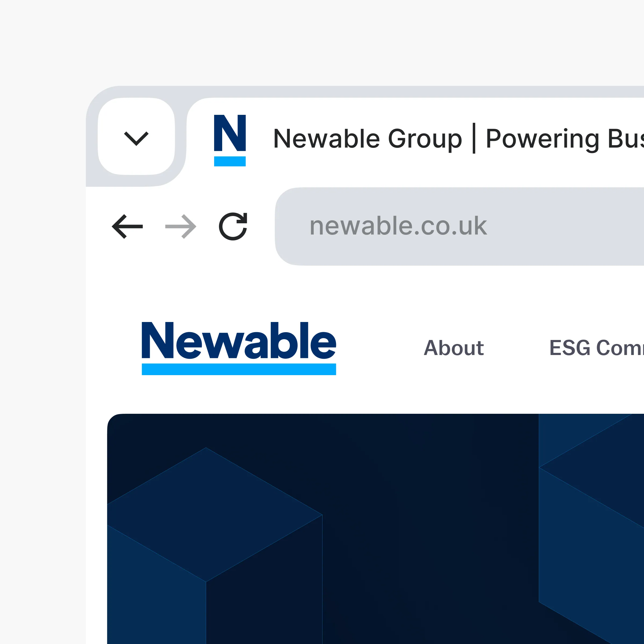Click the forward navigation arrow
Screen dimensions: 644x644
click(x=181, y=226)
